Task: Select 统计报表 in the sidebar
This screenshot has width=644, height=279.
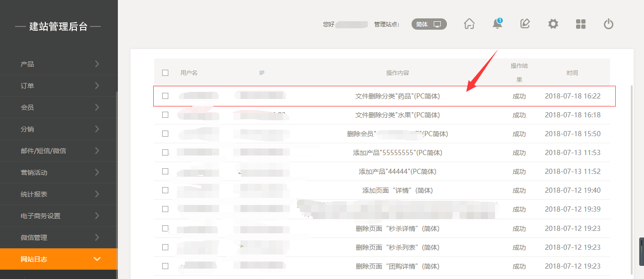Action: tap(34, 194)
